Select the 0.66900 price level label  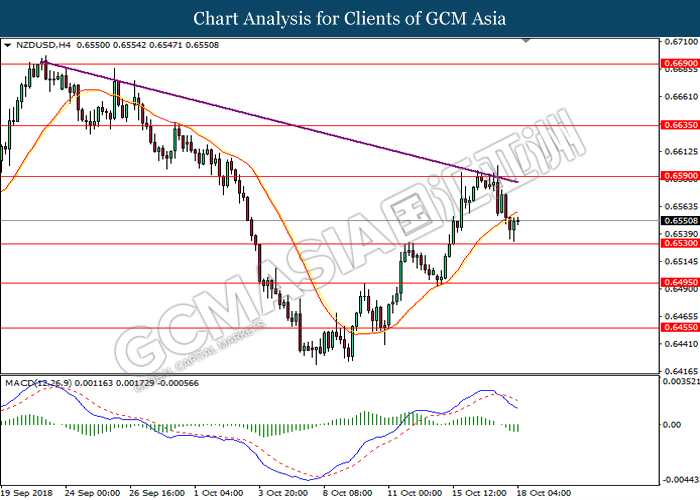pyautogui.click(x=680, y=64)
